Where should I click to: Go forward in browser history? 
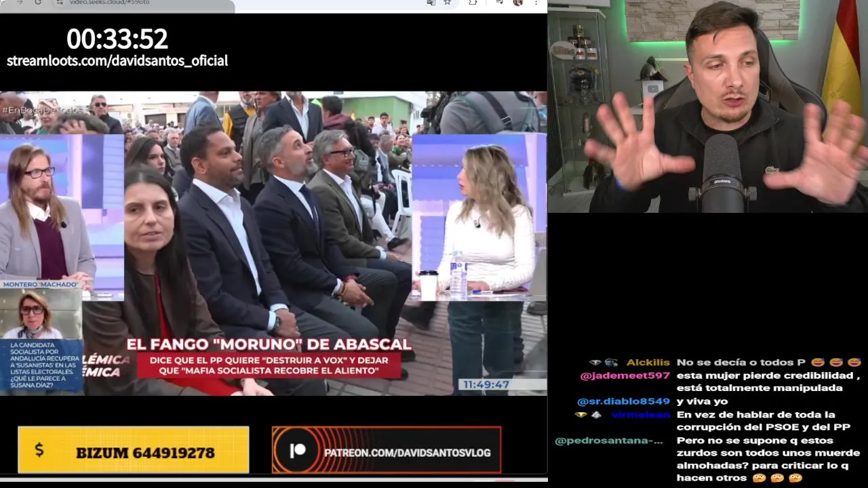click(20, 3)
